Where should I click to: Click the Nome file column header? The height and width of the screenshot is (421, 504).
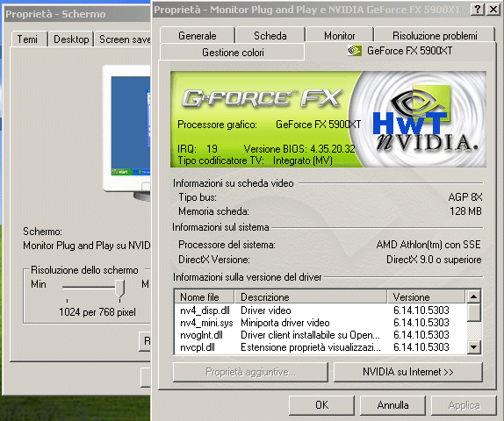(205, 296)
